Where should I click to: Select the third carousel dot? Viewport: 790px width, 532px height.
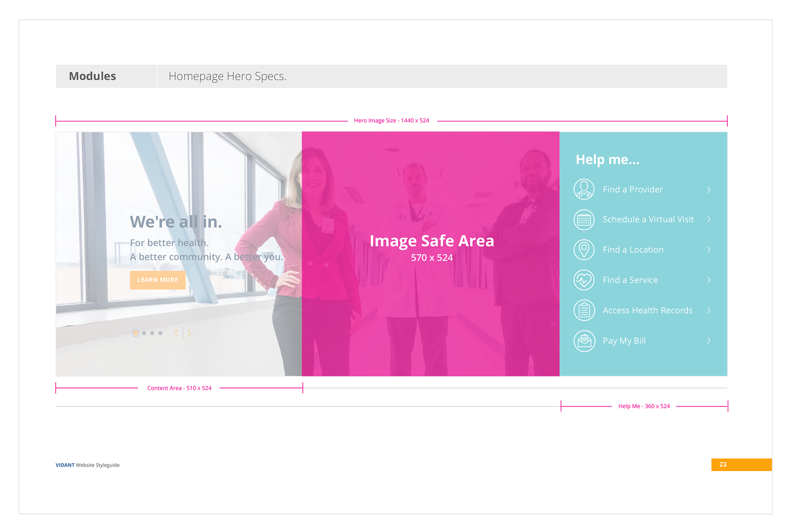pyautogui.click(x=152, y=333)
